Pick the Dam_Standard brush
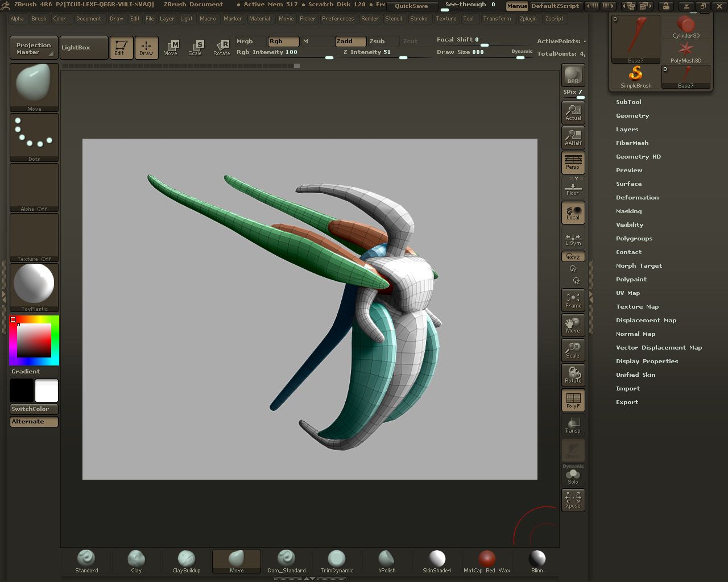728x582 pixels. pos(287,562)
